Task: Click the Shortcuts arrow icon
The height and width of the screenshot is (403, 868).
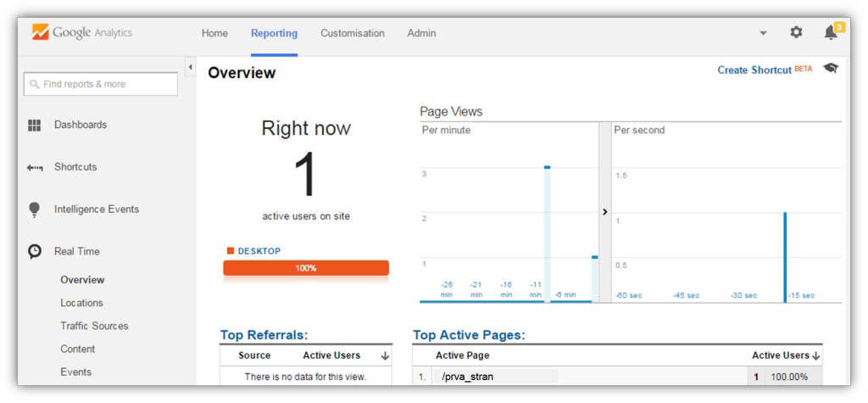Action: 35,168
